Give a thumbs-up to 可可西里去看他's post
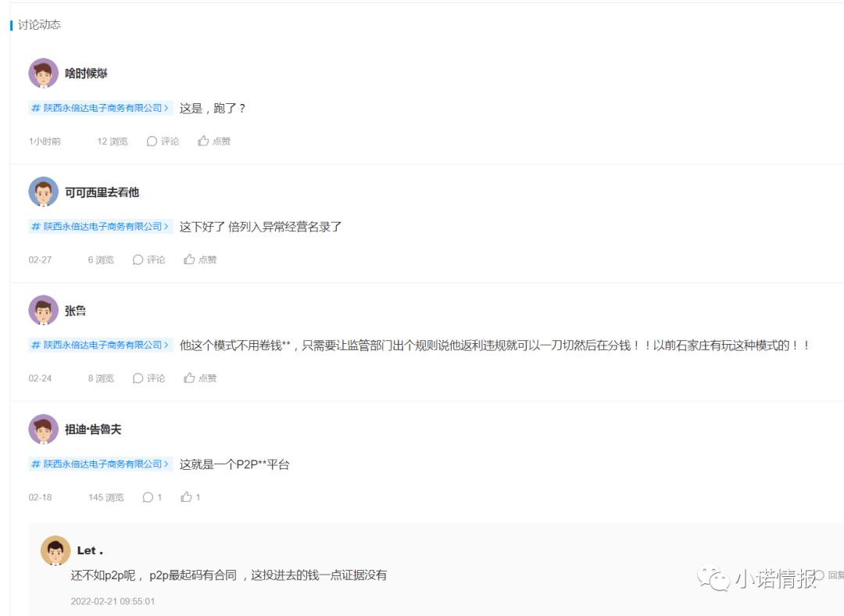The height and width of the screenshot is (616, 844). point(200,260)
